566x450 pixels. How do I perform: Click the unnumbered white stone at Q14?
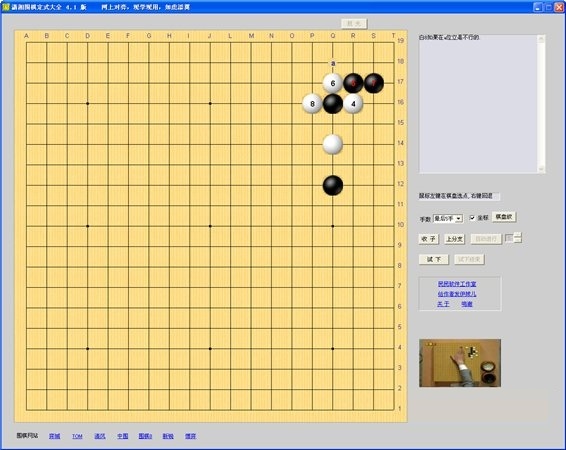(332, 144)
